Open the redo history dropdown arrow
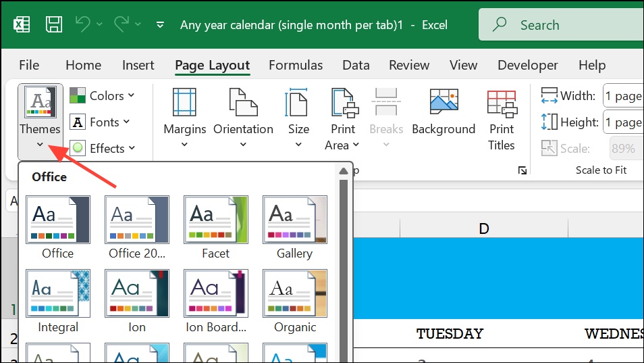This screenshot has height=363, width=644. pyautogui.click(x=138, y=24)
